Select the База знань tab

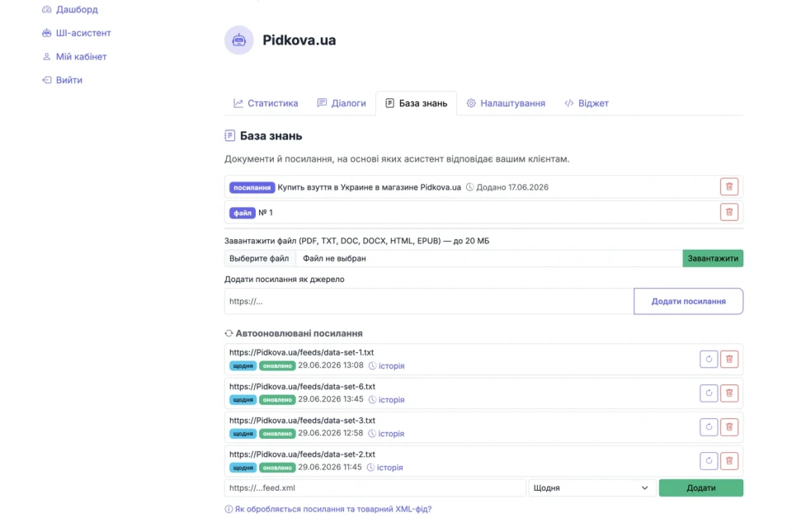point(416,103)
